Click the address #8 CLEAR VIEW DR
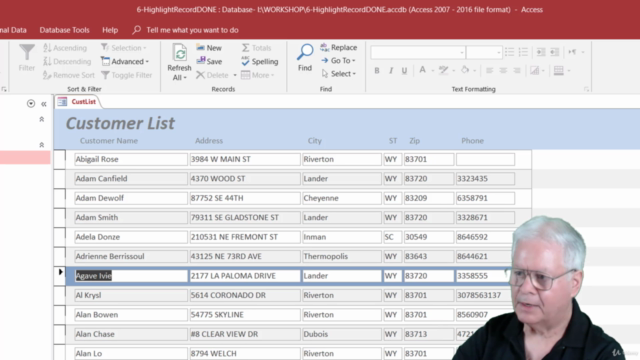The width and height of the screenshot is (640, 360). point(245,334)
